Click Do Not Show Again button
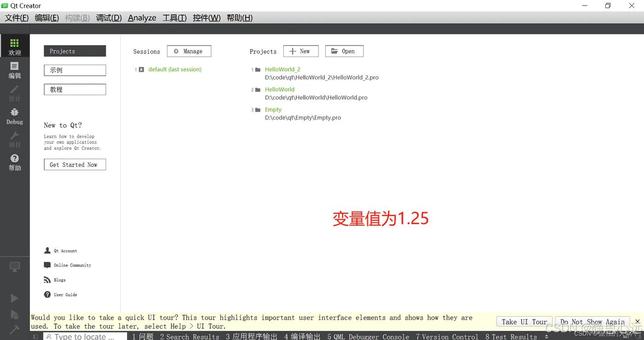 (592, 322)
